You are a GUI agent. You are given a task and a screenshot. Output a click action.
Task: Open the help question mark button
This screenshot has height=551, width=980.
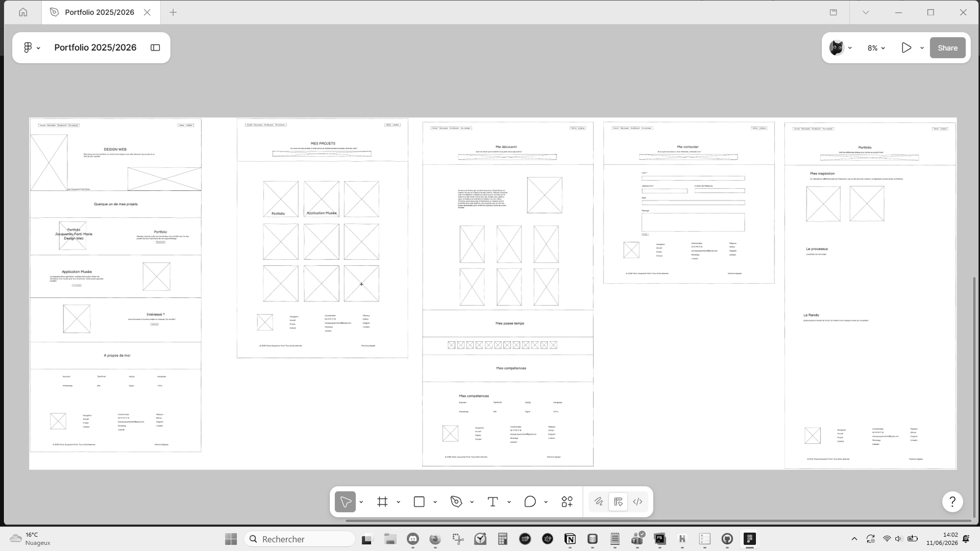click(952, 502)
